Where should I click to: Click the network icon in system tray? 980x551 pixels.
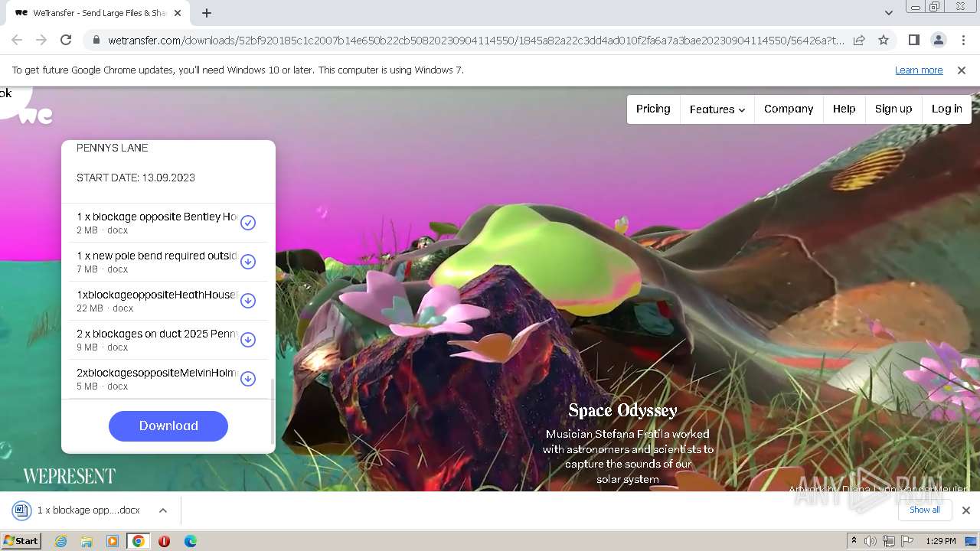tap(889, 541)
